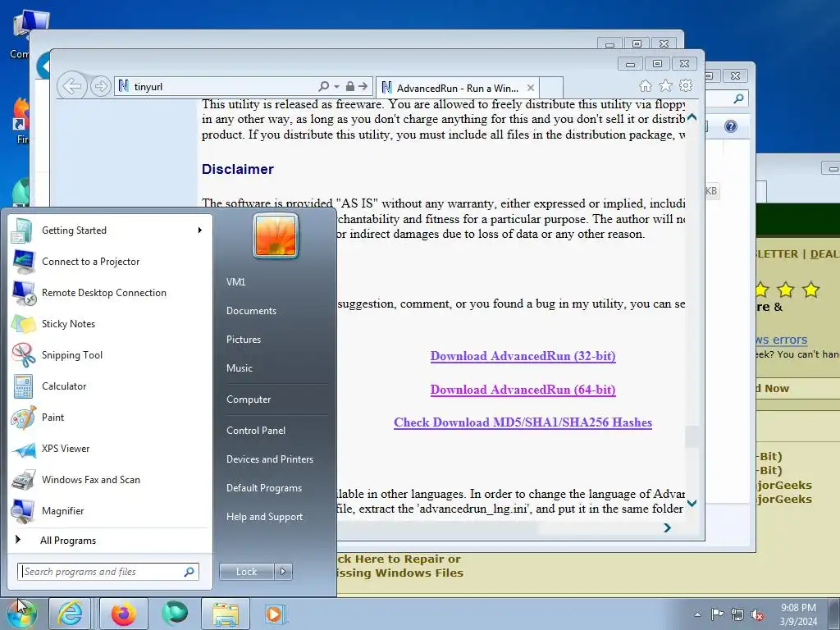Open Documents from Start menu
The height and width of the screenshot is (630, 840).
point(251,311)
